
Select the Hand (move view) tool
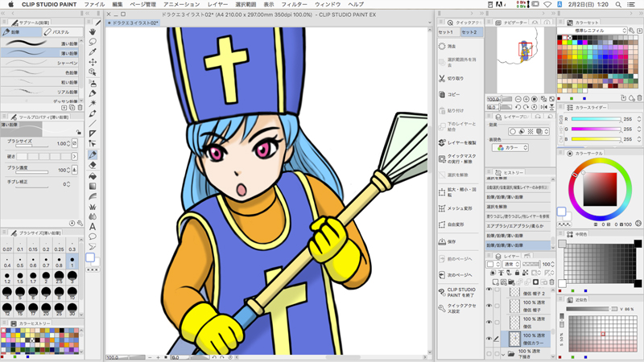93,31
